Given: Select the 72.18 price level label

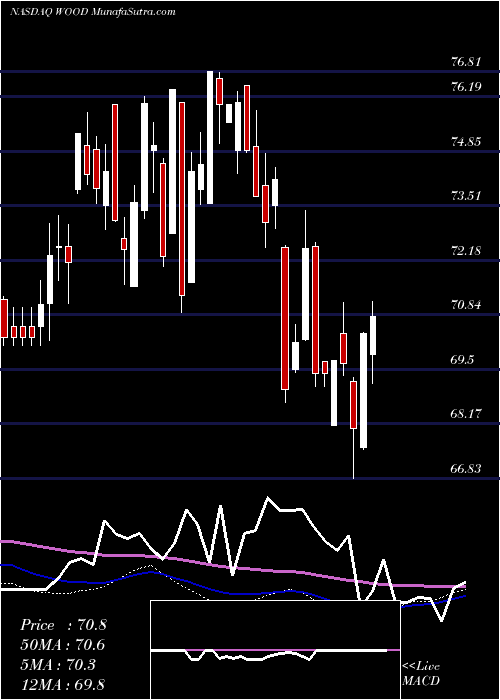Looking at the screenshot, I should [466, 251].
